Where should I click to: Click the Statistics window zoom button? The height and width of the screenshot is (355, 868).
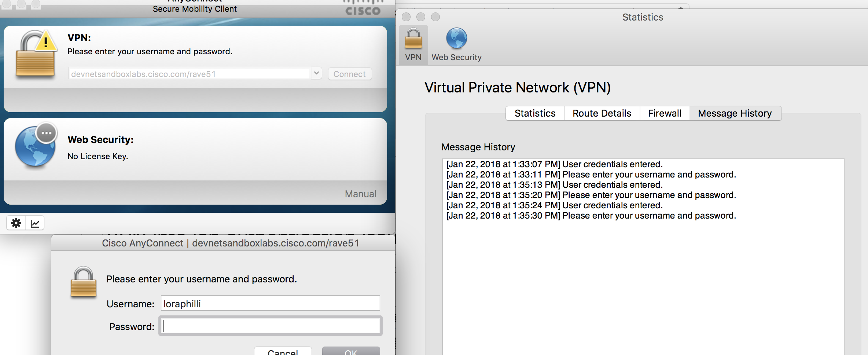click(435, 17)
